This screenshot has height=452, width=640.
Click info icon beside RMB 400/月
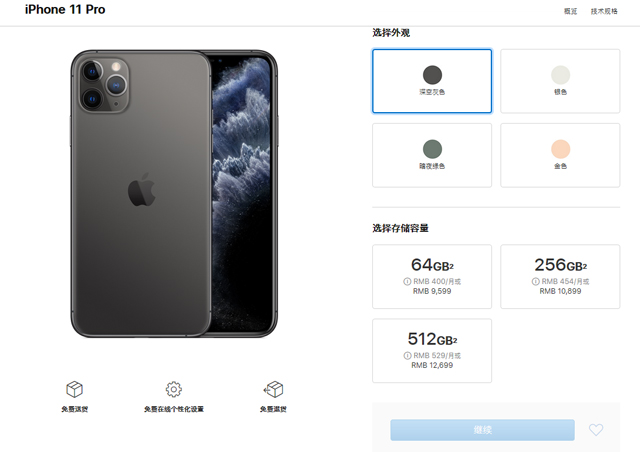407,281
